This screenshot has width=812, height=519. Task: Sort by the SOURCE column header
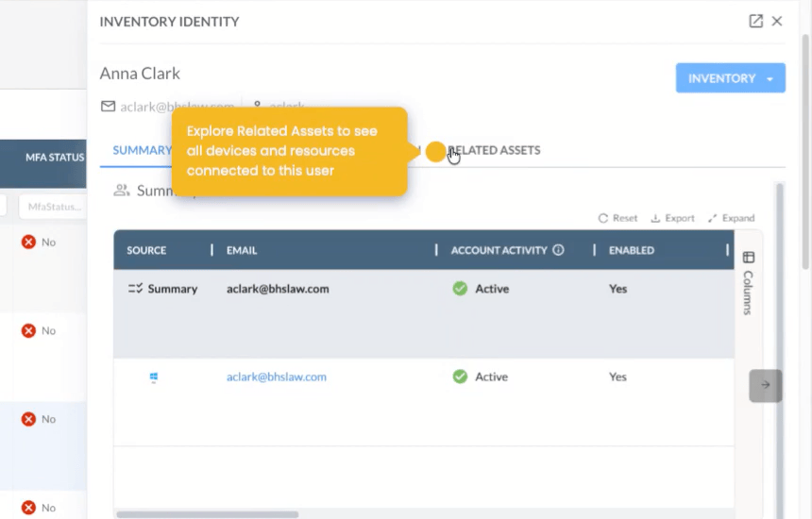pos(146,250)
